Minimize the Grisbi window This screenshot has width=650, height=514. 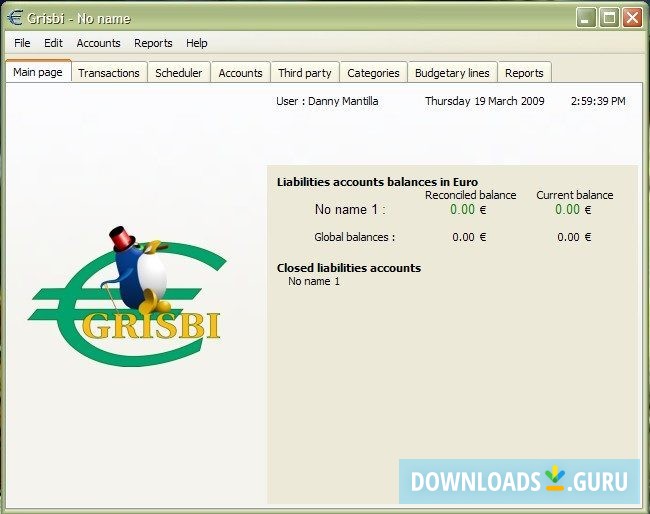585,18
